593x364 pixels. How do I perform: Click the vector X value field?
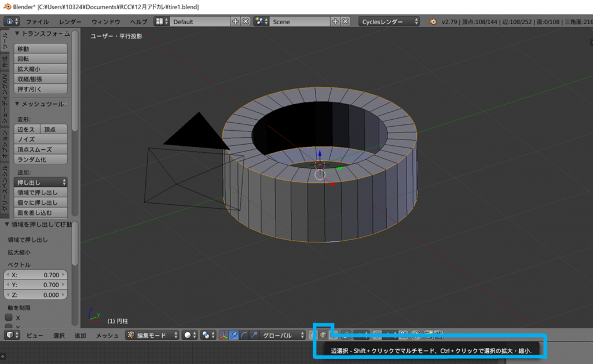(x=36, y=275)
